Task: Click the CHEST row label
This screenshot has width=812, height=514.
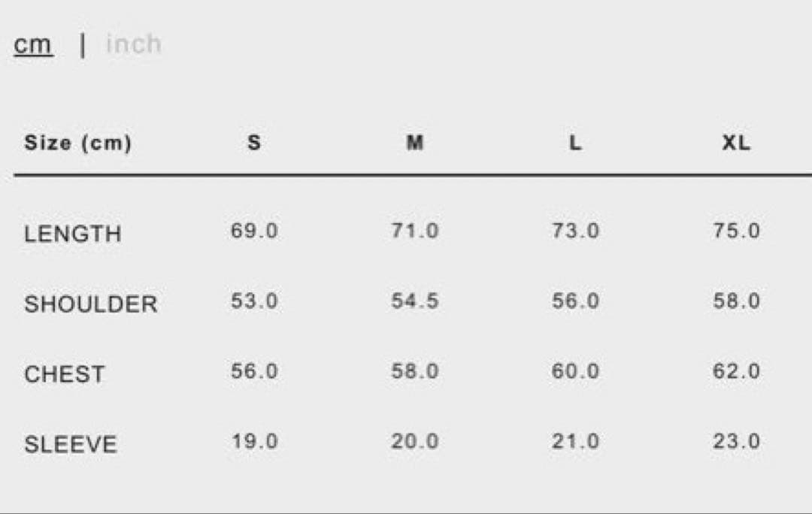Action: tap(64, 374)
